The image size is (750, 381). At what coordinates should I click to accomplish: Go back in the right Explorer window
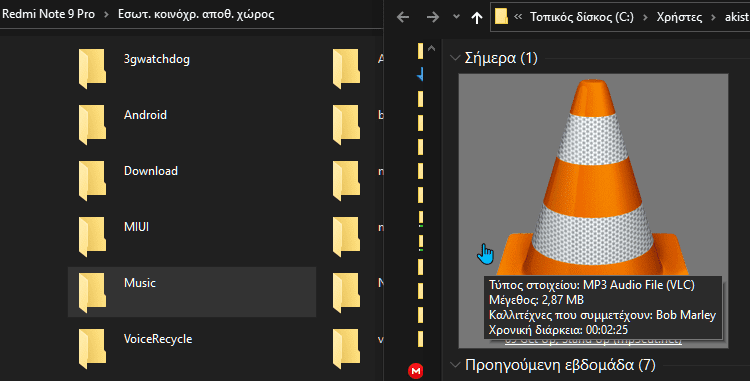tap(403, 18)
